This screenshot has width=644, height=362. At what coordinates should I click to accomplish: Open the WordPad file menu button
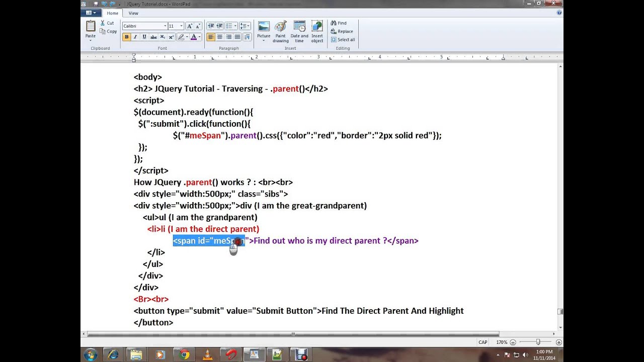point(91,13)
